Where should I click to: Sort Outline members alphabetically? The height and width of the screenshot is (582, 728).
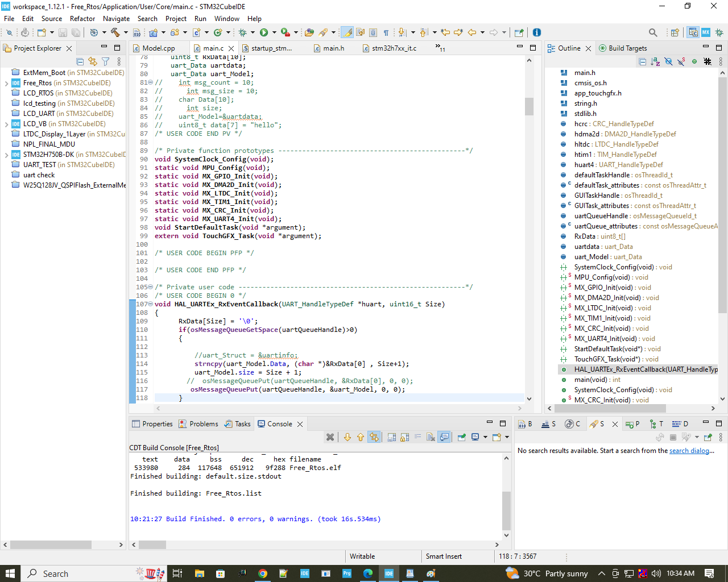(655, 61)
